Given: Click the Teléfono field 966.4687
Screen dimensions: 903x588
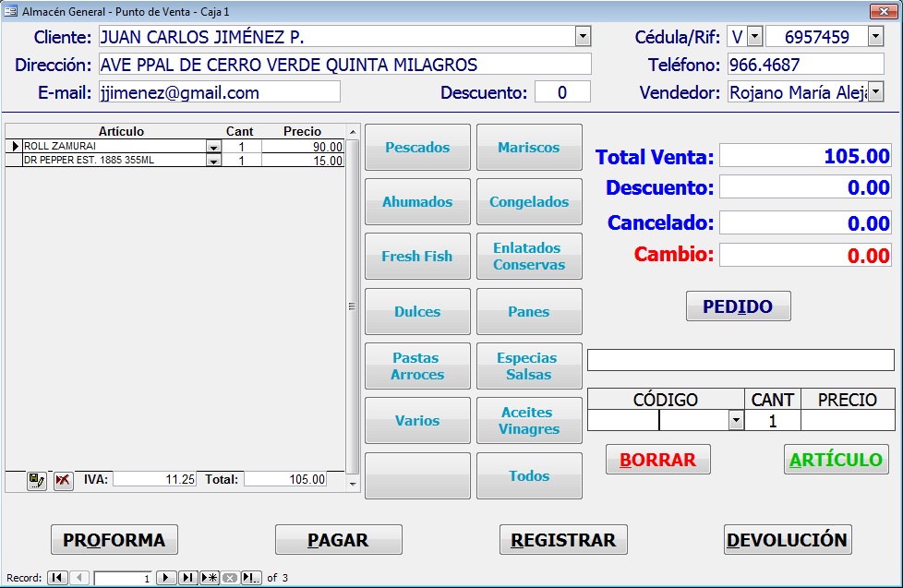Looking at the screenshot, I should click(806, 64).
